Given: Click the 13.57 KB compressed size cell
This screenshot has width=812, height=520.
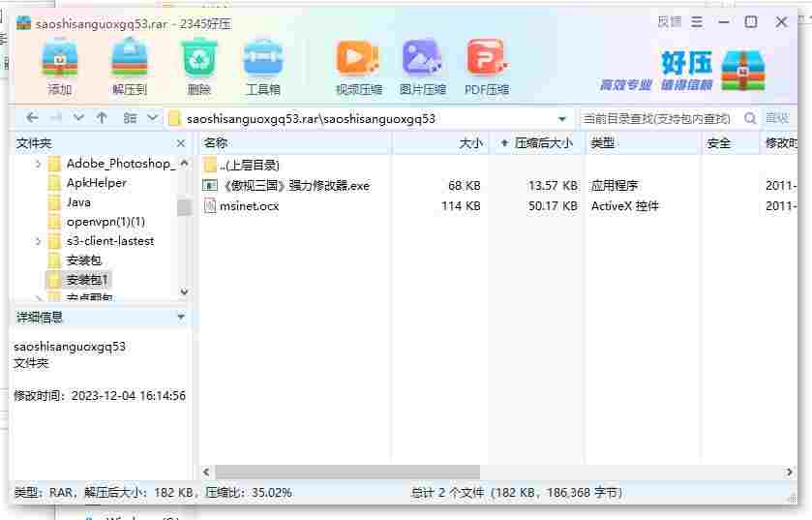Looking at the screenshot, I should tap(553, 185).
